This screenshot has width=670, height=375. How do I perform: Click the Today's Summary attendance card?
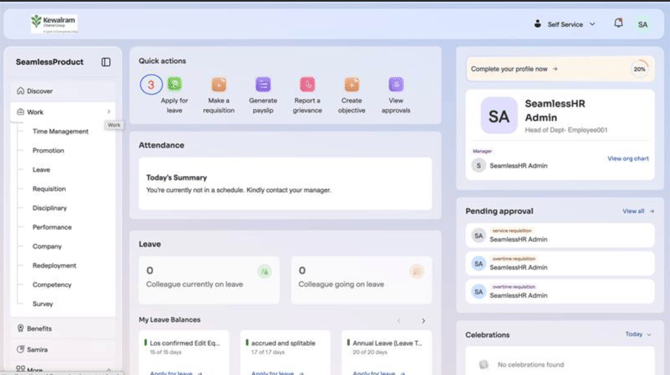tap(285, 184)
